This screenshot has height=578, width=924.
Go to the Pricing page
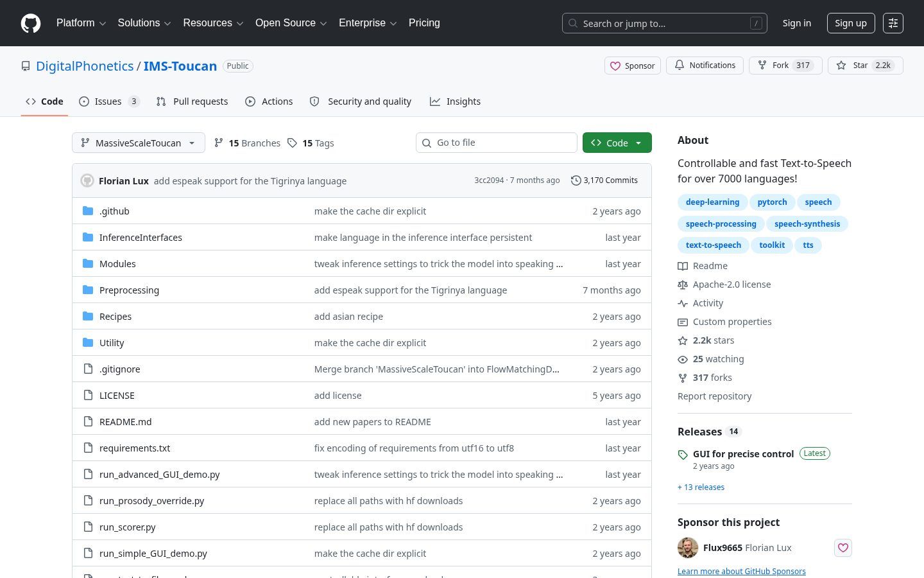click(x=424, y=23)
